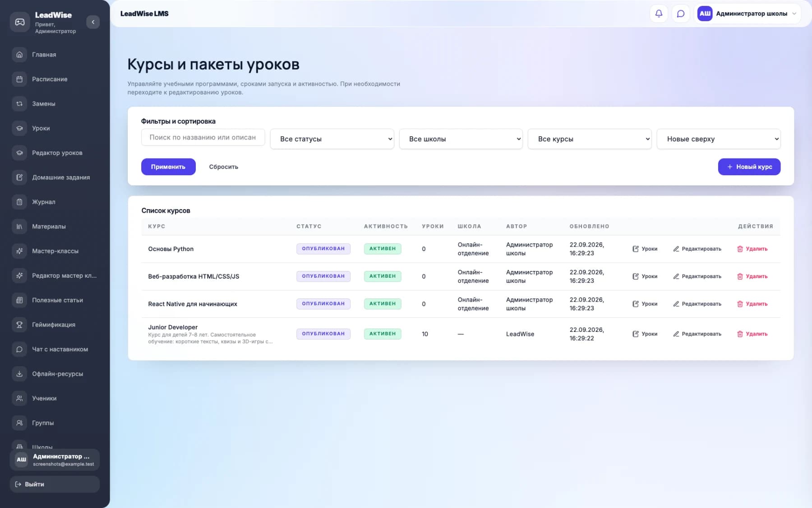Click the Офлайн-ресурсы download icon
This screenshot has width=812, height=508.
(19, 374)
